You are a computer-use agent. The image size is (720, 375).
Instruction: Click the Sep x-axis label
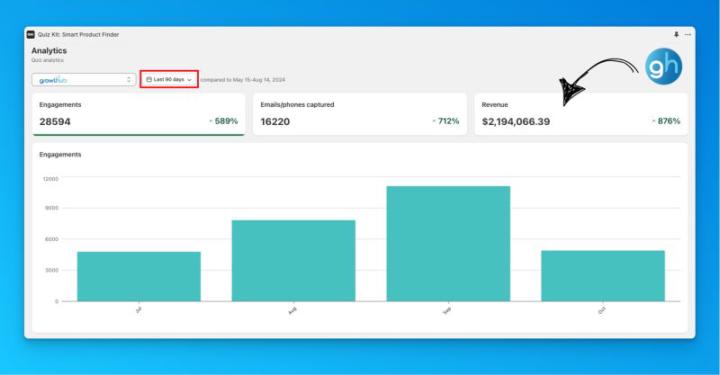tap(447, 311)
